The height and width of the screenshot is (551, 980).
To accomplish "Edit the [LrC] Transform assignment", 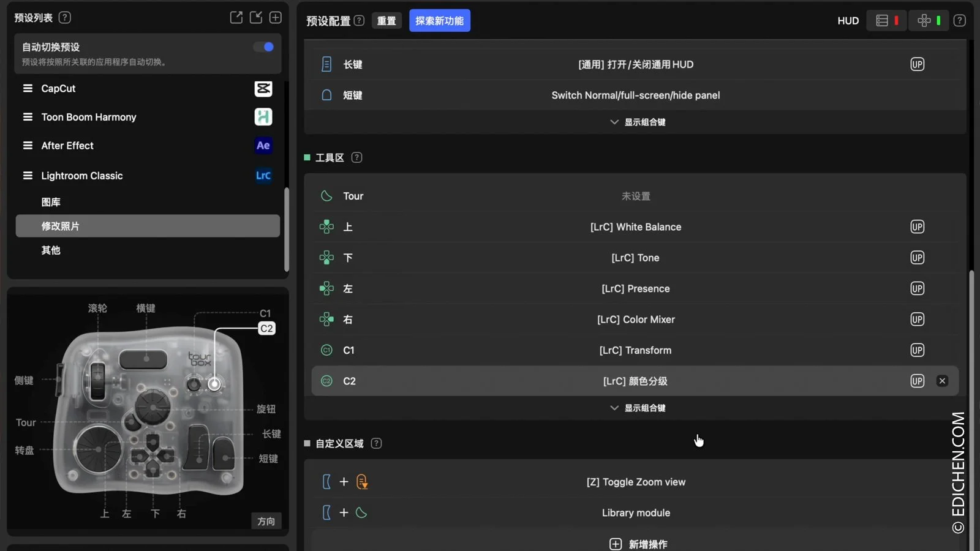I will click(635, 350).
